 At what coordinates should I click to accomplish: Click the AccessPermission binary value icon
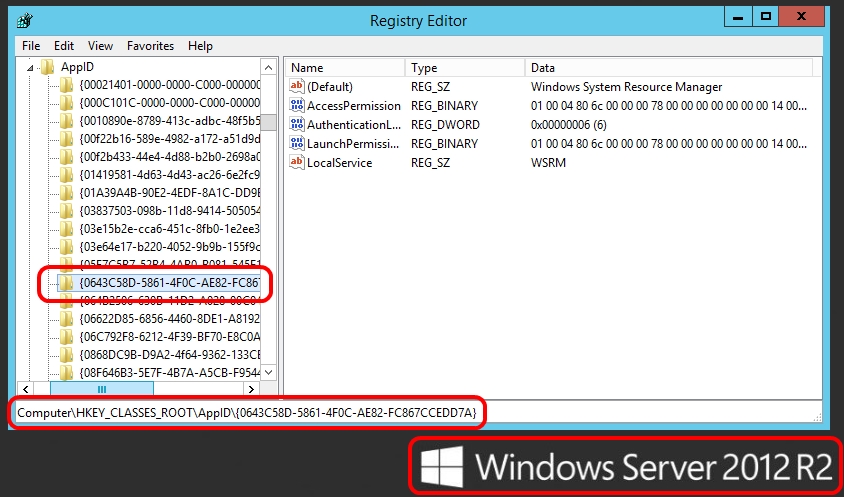[297, 106]
